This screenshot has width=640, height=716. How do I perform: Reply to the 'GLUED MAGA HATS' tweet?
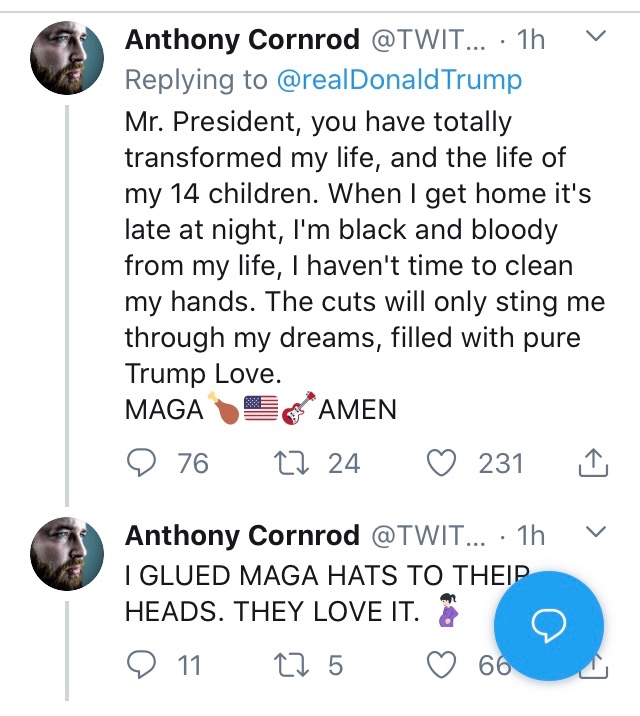(x=146, y=665)
